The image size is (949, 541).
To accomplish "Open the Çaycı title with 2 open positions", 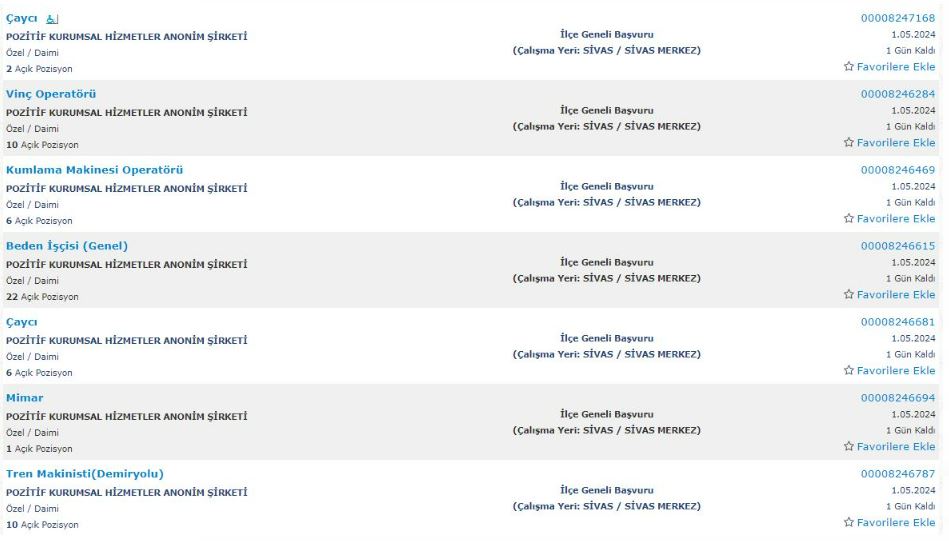I will click(21, 18).
